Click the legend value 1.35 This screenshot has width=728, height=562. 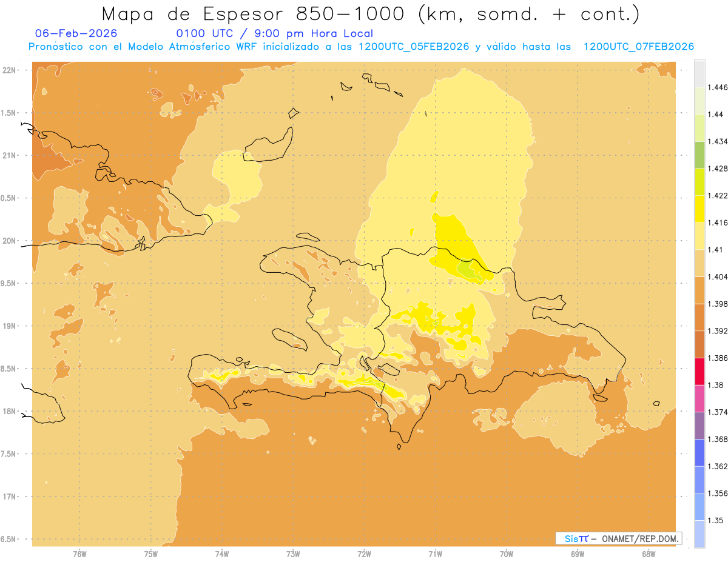coord(715,520)
